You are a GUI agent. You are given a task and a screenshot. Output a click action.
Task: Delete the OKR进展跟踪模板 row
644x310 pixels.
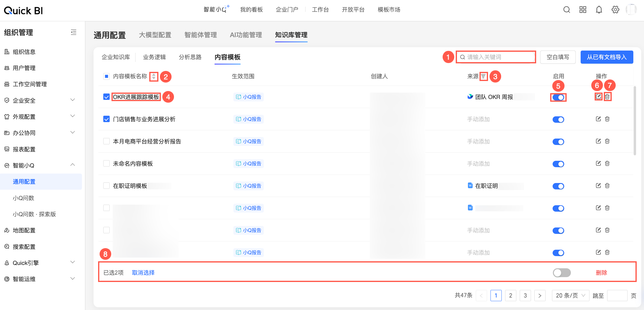tap(607, 97)
